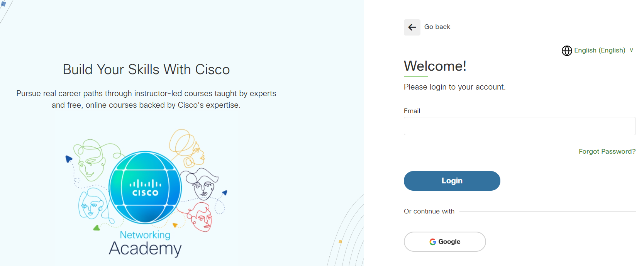The image size is (644, 266).
Task: Click the Email field label
Action: click(412, 111)
